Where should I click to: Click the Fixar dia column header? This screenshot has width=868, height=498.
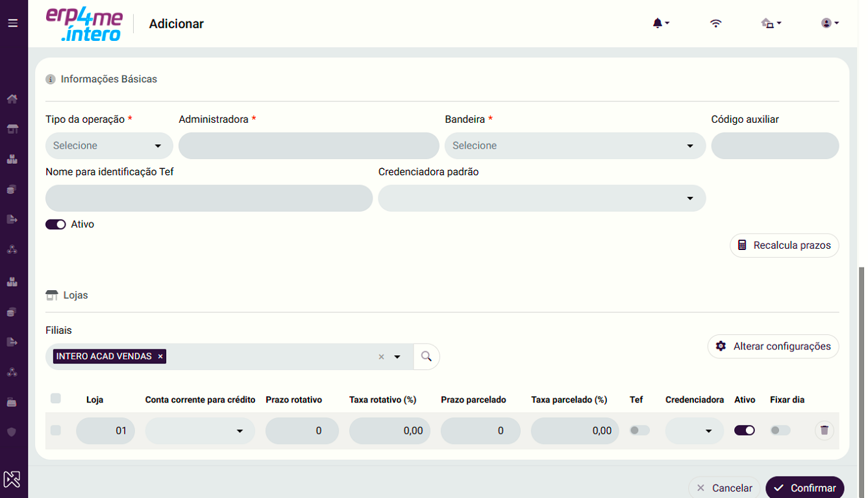pos(787,400)
